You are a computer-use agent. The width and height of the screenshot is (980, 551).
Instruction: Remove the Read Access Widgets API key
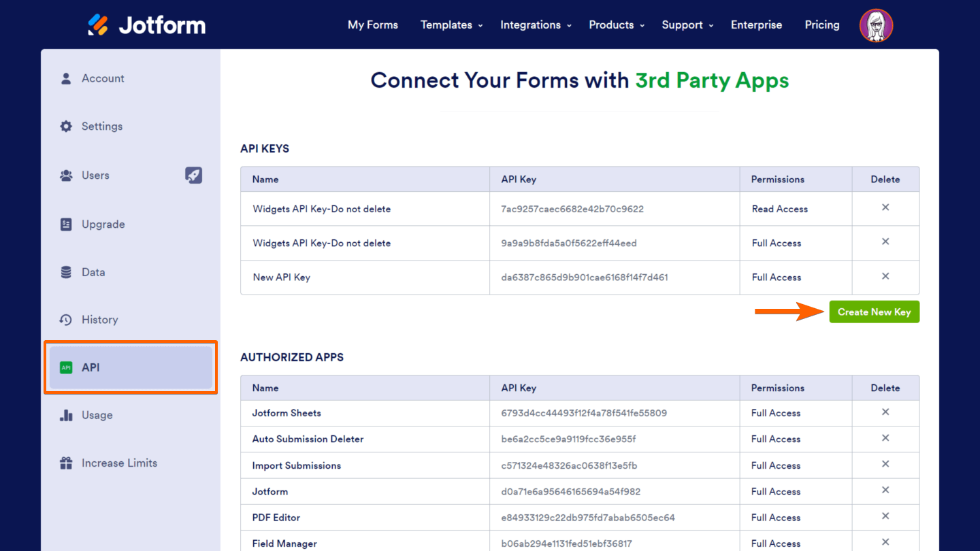pyautogui.click(x=885, y=207)
